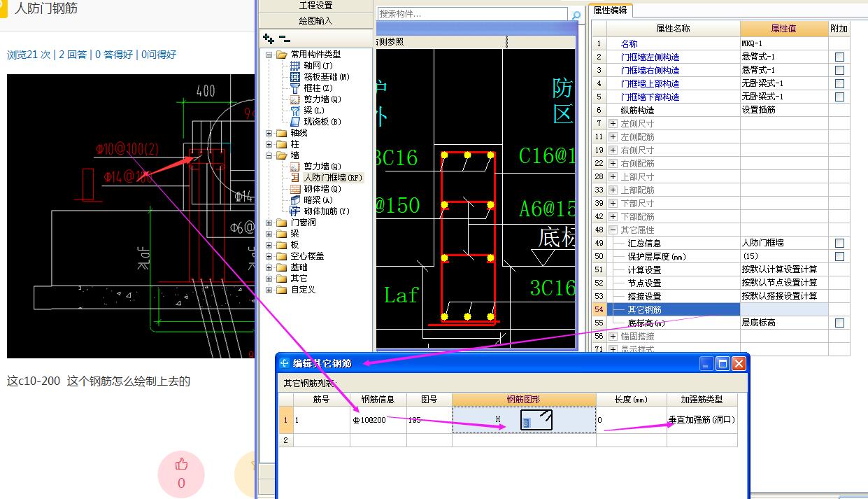The width and height of the screenshot is (868, 499).
Task: Tick 附加 checkbox for 门框墙上部构造
Action: tap(839, 83)
